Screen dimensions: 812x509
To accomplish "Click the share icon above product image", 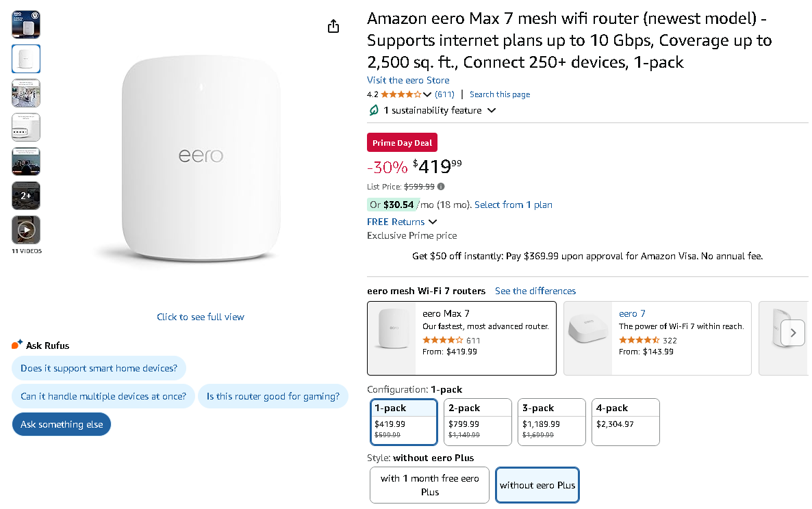I will pos(333,27).
